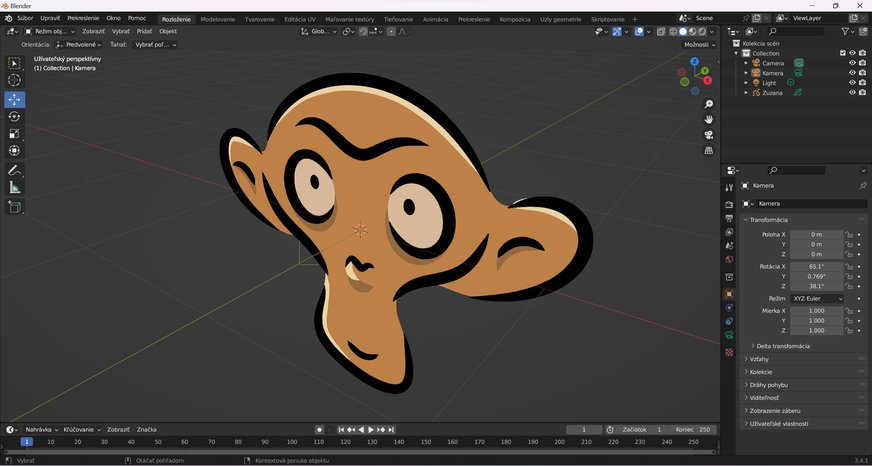Screen dimensions: 872x466
Task: Choose the 3D Cursor tool
Action: [14, 80]
